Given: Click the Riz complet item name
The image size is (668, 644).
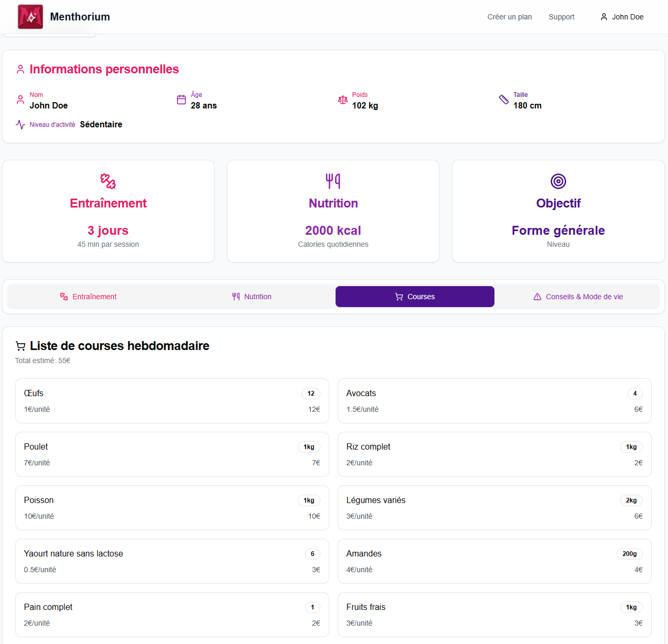Looking at the screenshot, I should 368,446.
